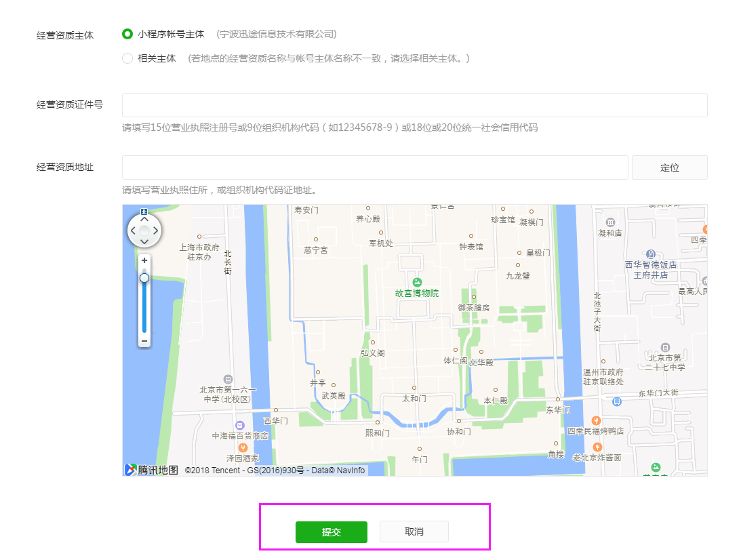Zoom out using the map minus button
The width and height of the screenshot is (741, 560).
point(144,340)
